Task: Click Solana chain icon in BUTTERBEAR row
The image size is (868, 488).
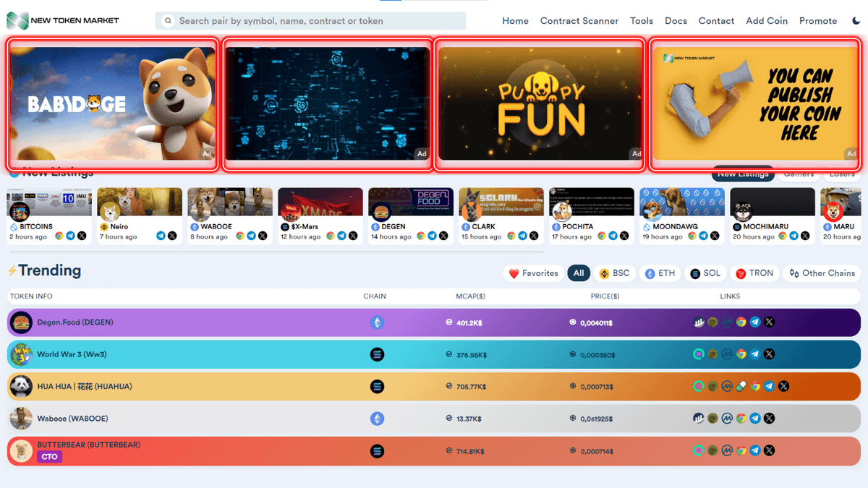Action: tap(377, 450)
